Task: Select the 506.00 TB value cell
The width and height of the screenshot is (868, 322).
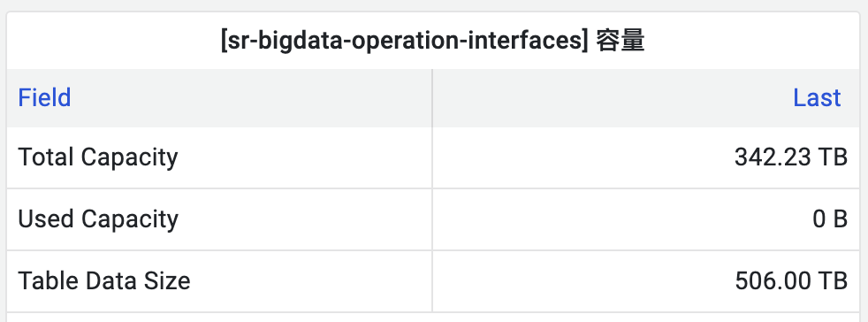Action: 646,281
